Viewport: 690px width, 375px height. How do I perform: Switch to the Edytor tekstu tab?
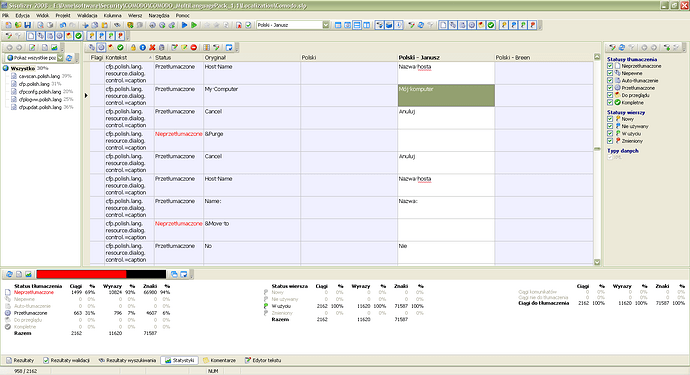[x=263, y=360]
